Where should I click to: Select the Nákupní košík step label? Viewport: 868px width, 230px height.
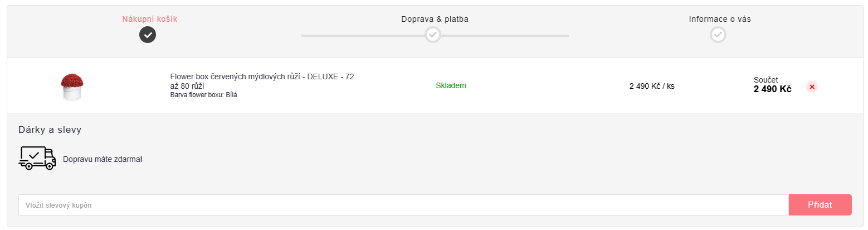150,19
